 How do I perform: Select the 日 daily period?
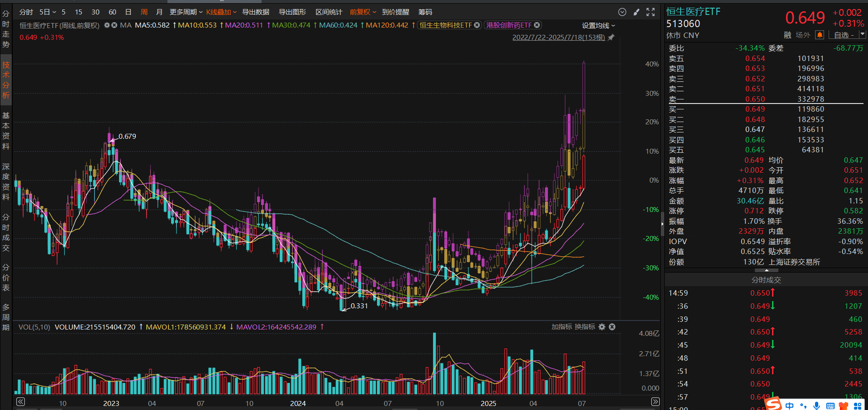[128, 12]
